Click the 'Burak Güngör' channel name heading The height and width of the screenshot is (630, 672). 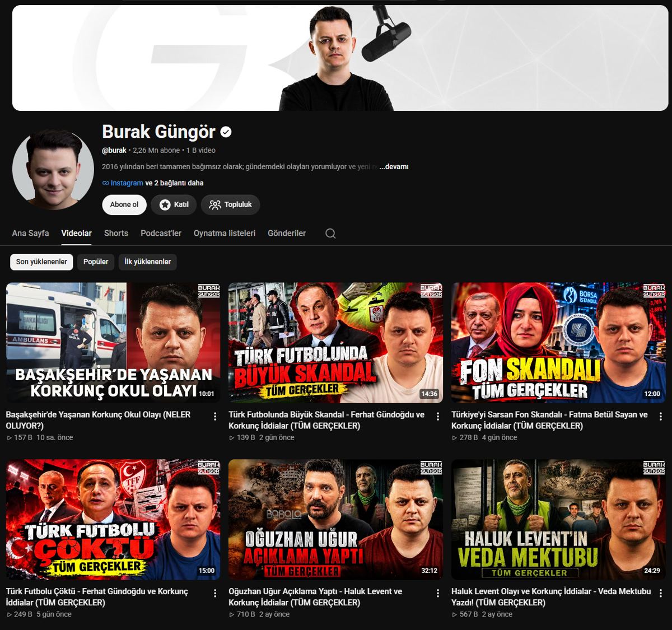[x=158, y=132]
